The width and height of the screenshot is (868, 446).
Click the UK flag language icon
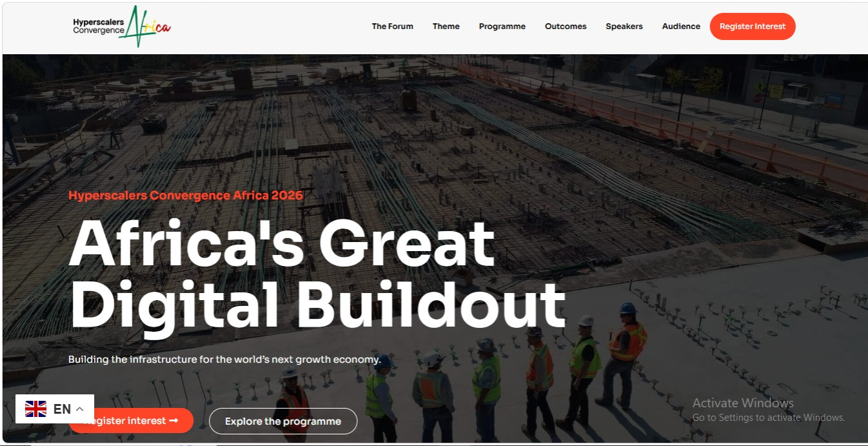pyautogui.click(x=36, y=409)
